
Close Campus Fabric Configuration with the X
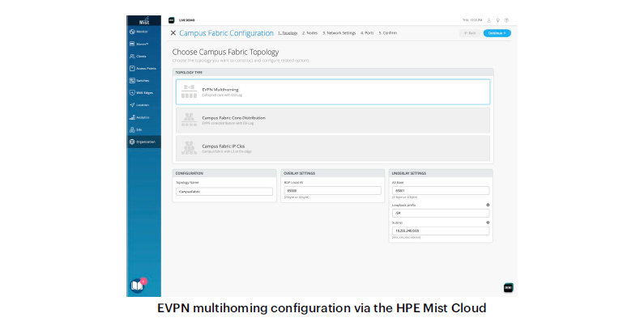click(x=173, y=33)
